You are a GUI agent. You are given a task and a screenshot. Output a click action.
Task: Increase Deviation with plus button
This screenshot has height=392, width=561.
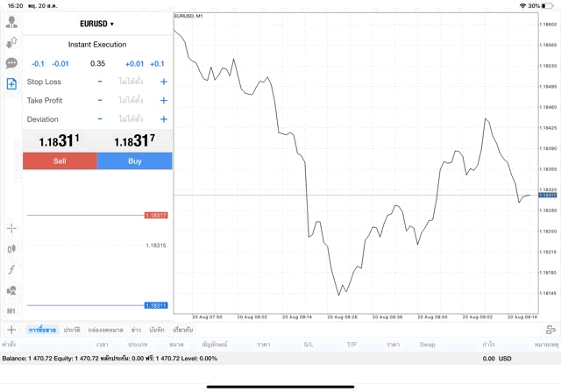[163, 119]
